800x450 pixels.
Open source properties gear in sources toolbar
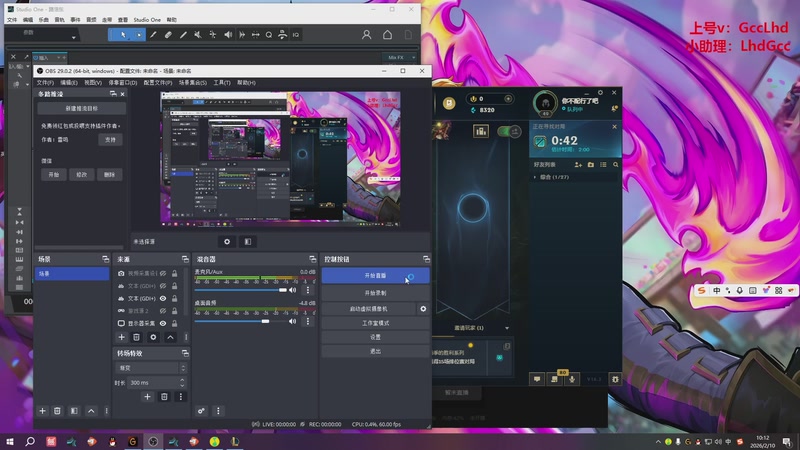click(x=153, y=337)
